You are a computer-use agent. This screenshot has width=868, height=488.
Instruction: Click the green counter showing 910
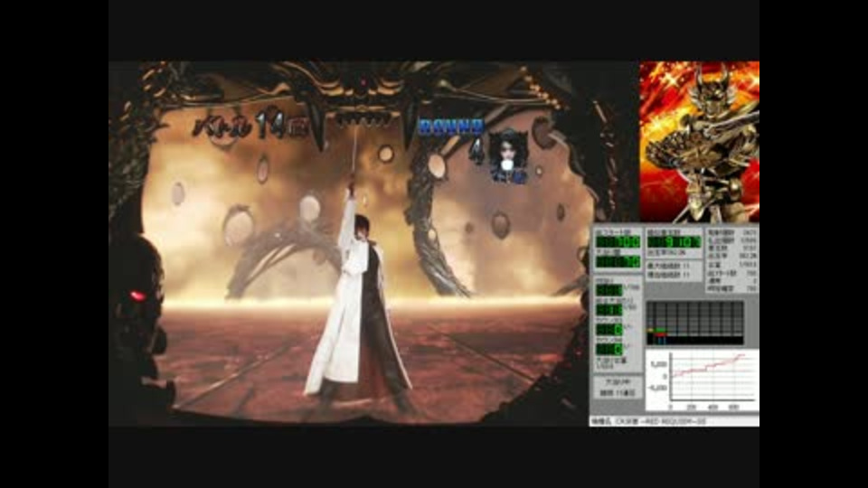click(x=675, y=242)
